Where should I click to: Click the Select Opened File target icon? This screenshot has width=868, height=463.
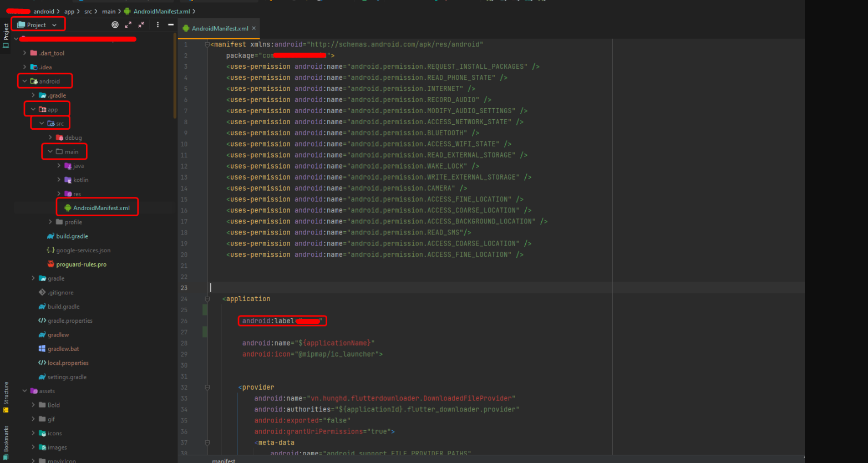[x=115, y=25]
